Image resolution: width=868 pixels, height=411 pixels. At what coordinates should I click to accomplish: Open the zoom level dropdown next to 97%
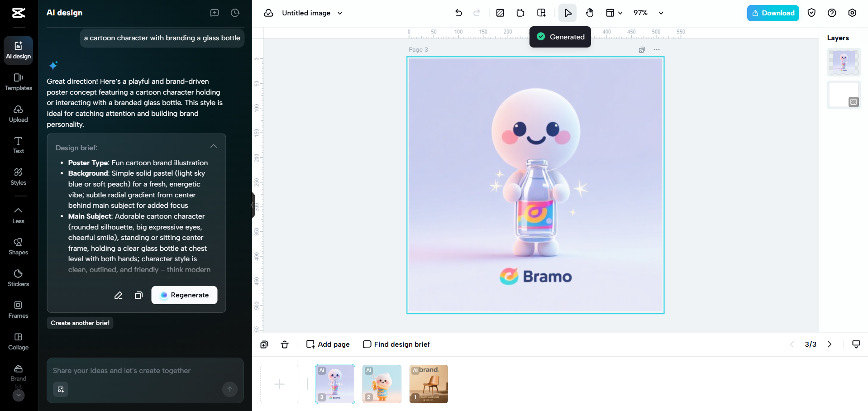(661, 13)
